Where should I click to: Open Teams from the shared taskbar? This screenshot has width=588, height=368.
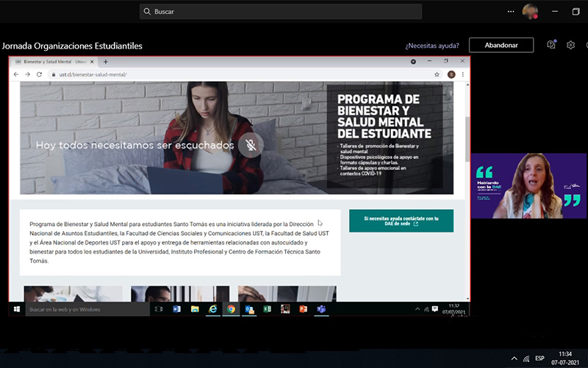point(321,309)
